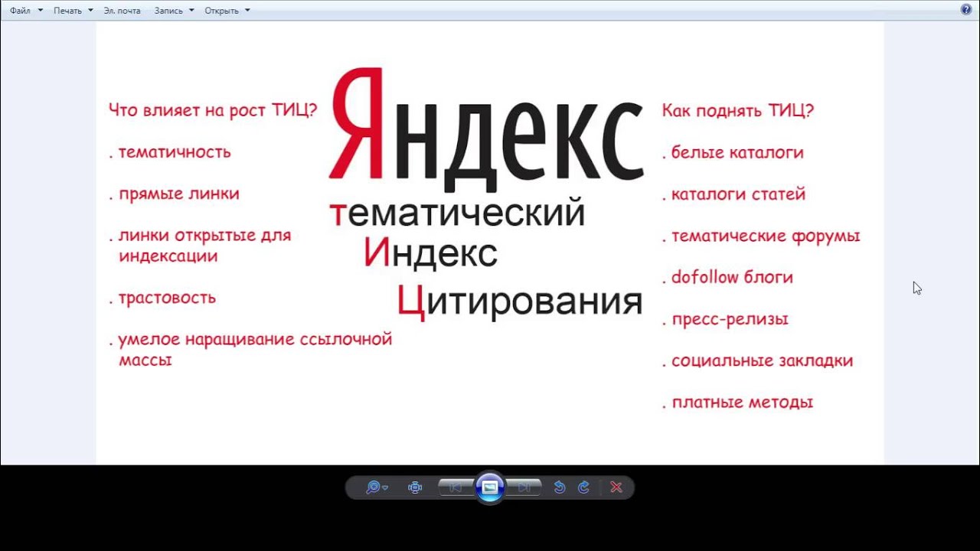Expand the Запись dropdown arrow

click(x=191, y=11)
